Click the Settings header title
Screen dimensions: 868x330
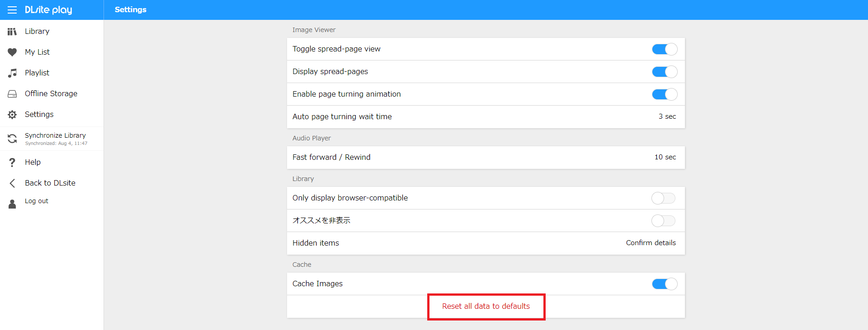[x=131, y=9]
